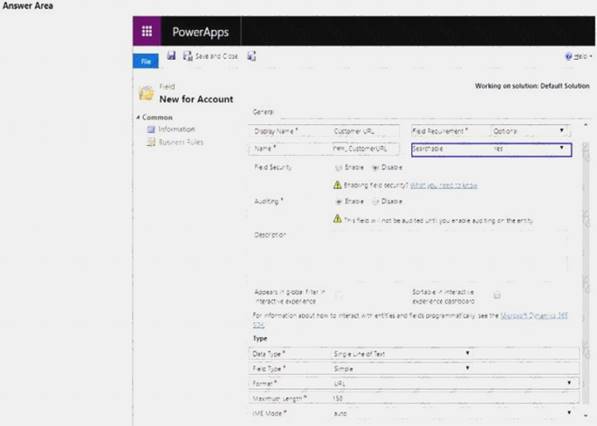Open the Field Requirement dropdown

pyautogui.click(x=530, y=131)
